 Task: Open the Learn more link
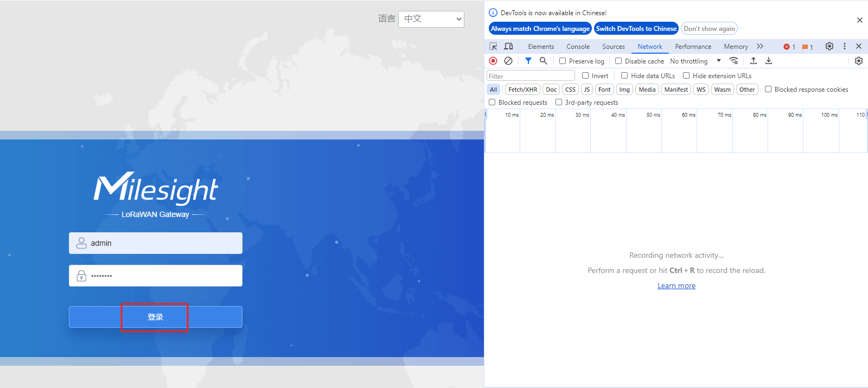(676, 286)
